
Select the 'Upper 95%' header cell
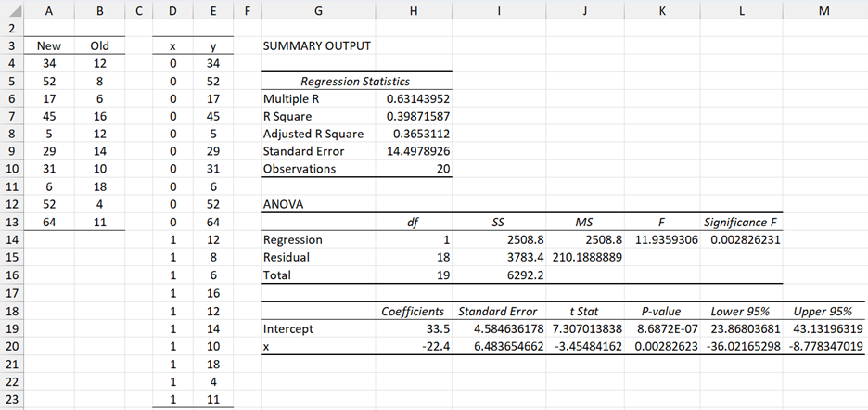tap(824, 311)
